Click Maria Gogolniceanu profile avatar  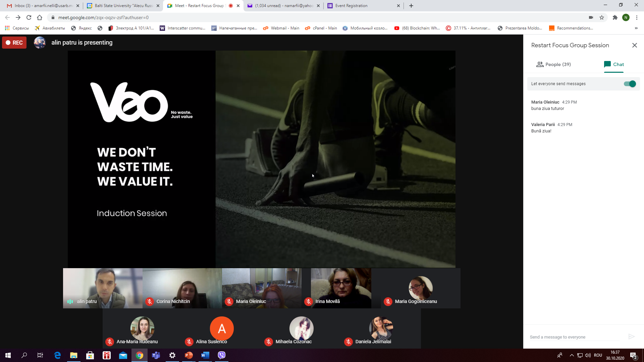point(421,288)
